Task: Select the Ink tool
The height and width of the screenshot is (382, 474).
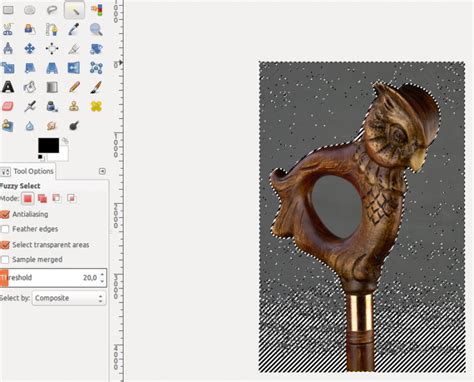Action: 52,107
